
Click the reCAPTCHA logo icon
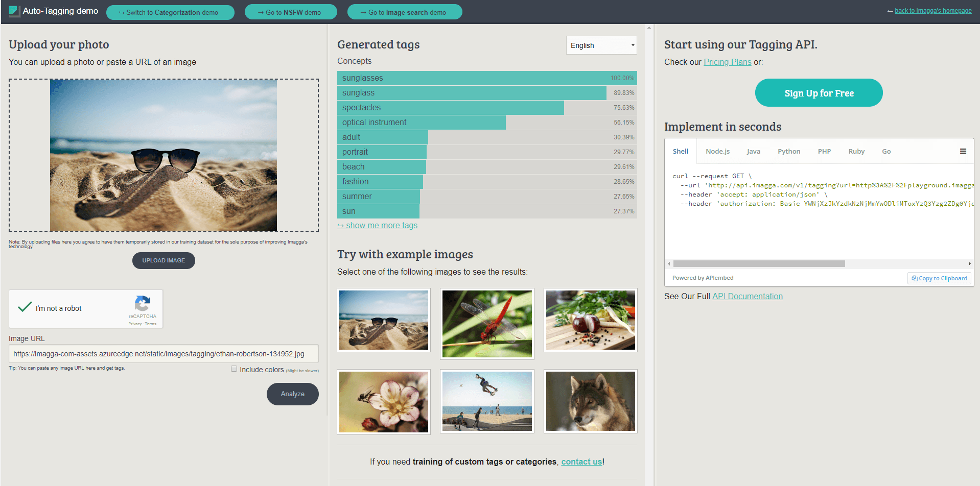point(142,304)
